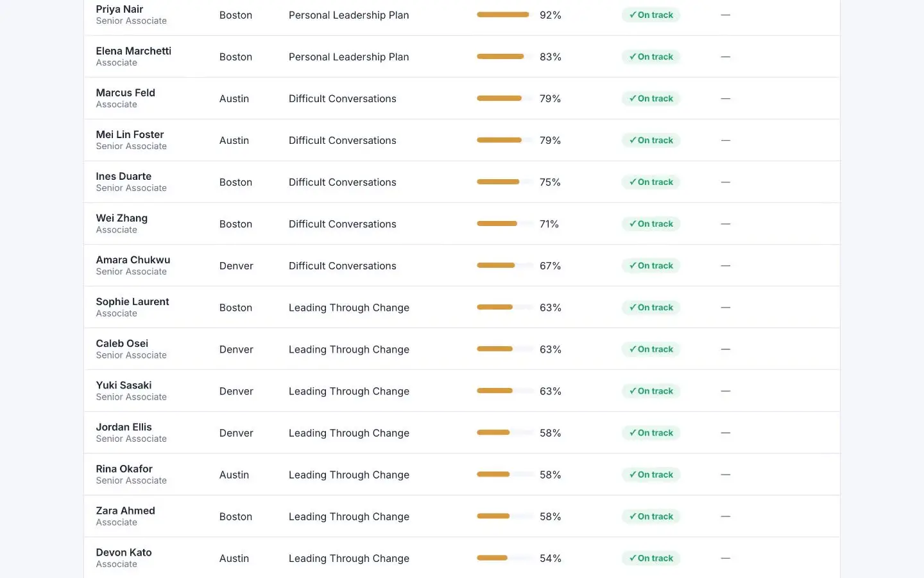Click the Marcus Feld name cell
This screenshot has width=924, height=578.
pos(125,92)
